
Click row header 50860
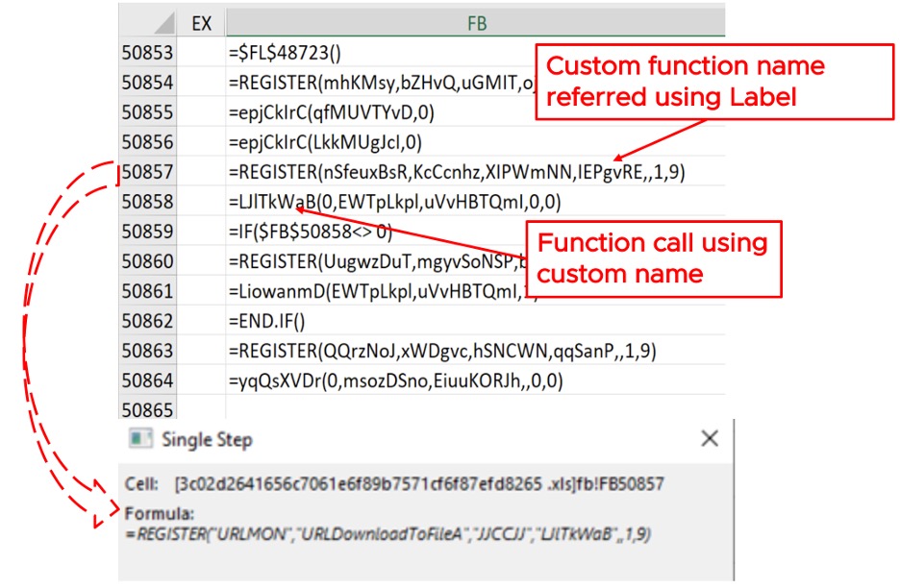pyautogui.click(x=147, y=261)
